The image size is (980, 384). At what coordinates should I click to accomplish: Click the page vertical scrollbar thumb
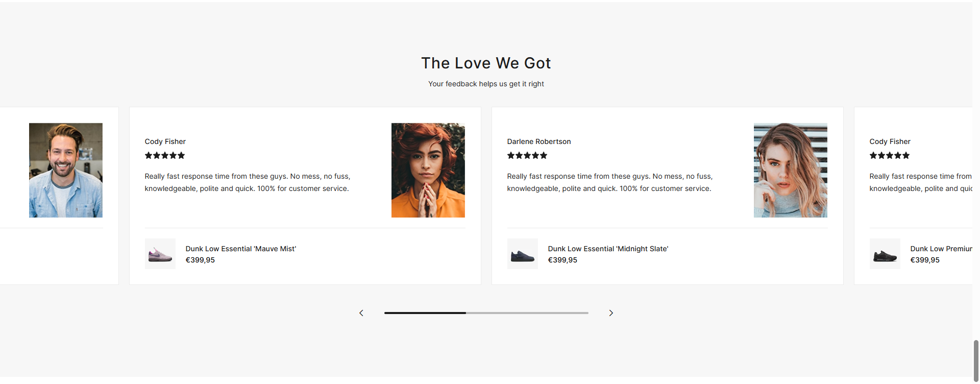click(x=976, y=359)
